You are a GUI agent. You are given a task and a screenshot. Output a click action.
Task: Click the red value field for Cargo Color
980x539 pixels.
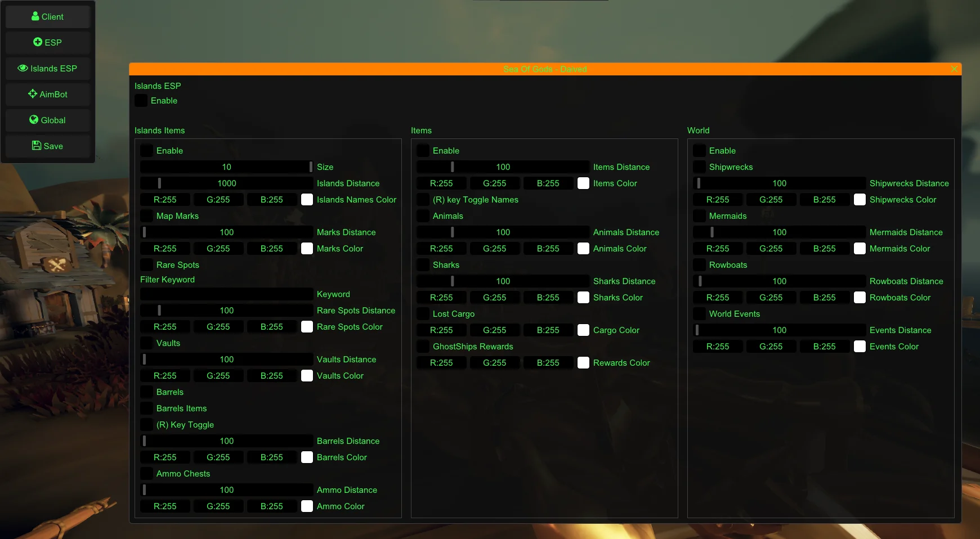coord(441,330)
